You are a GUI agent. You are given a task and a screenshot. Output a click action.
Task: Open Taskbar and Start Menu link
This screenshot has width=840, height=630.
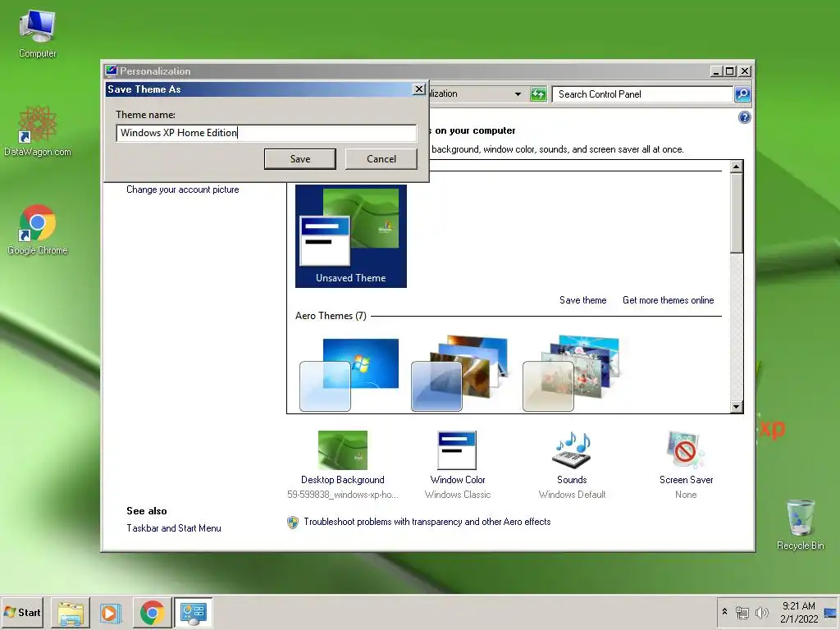pos(174,528)
